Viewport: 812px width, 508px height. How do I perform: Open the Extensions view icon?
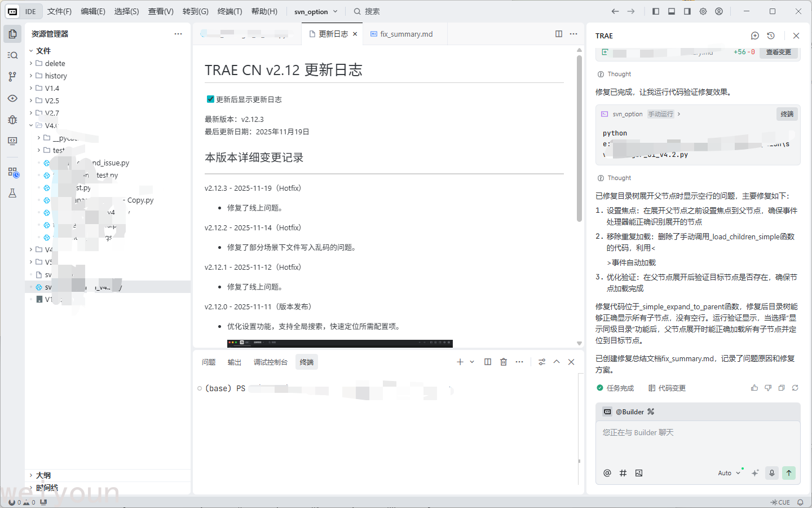[12, 172]
